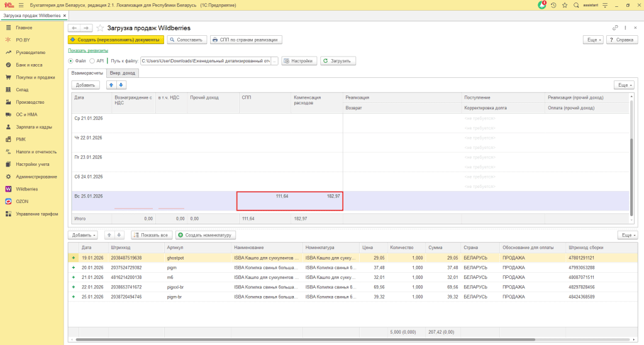Open the PO.BY sidebar section

(x=23, y=40)
